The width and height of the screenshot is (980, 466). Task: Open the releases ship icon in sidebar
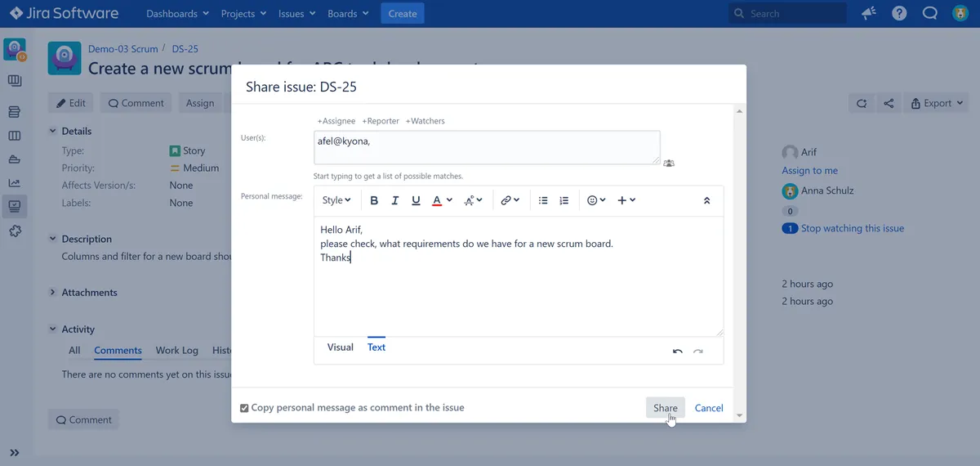(14, 159)
